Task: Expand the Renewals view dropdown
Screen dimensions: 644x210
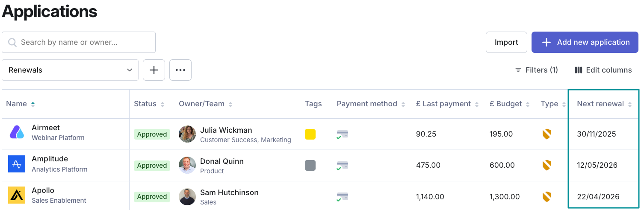Action: [70, 70]
